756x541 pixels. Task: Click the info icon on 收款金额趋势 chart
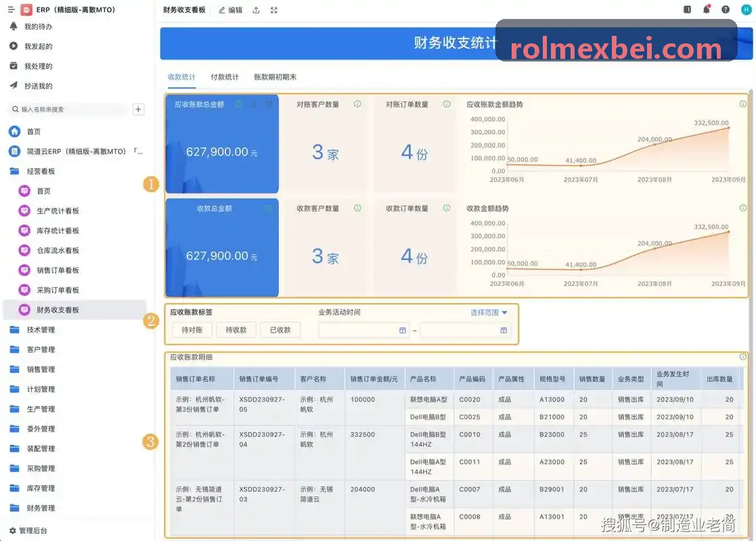point(743,208)
